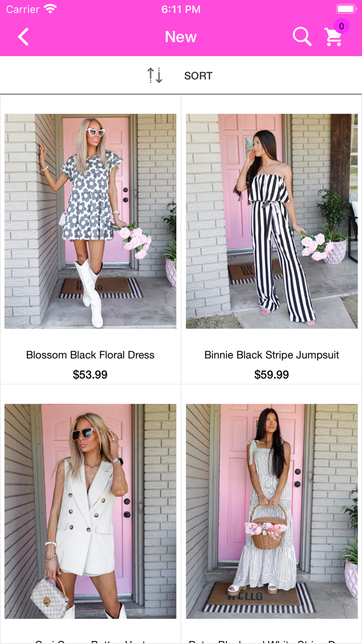
Task: Select the Blossom Black Floral Dress title
Action: pyautogui.click(x=90, y=355)
